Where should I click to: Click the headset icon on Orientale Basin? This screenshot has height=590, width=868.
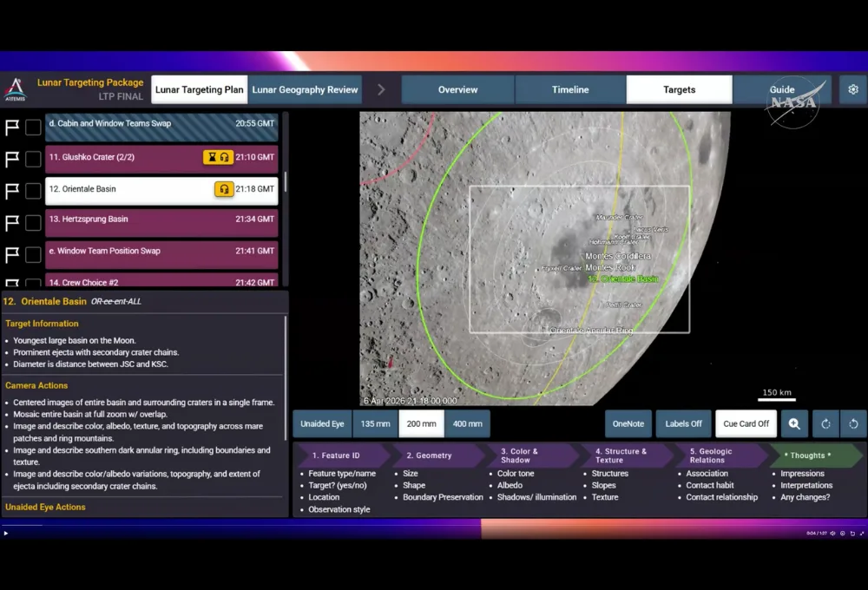coord(224,189)
